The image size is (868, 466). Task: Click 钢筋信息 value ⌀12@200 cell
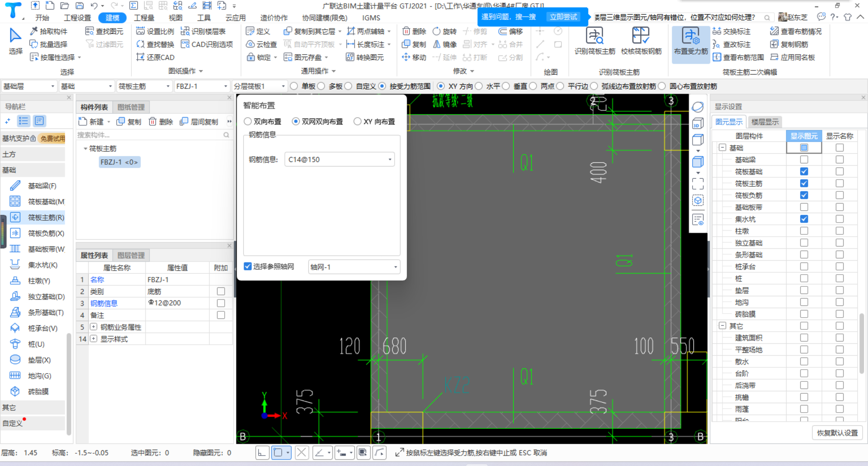[x=177, y=303]
